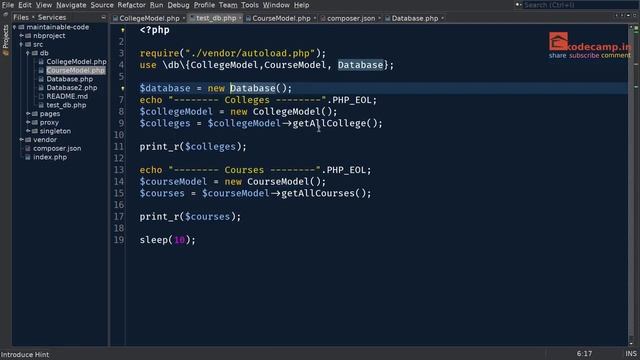The height and width of the screenshot is (360, 640).
Task: Expand the pages folder
Action: [x=28, y=114]
